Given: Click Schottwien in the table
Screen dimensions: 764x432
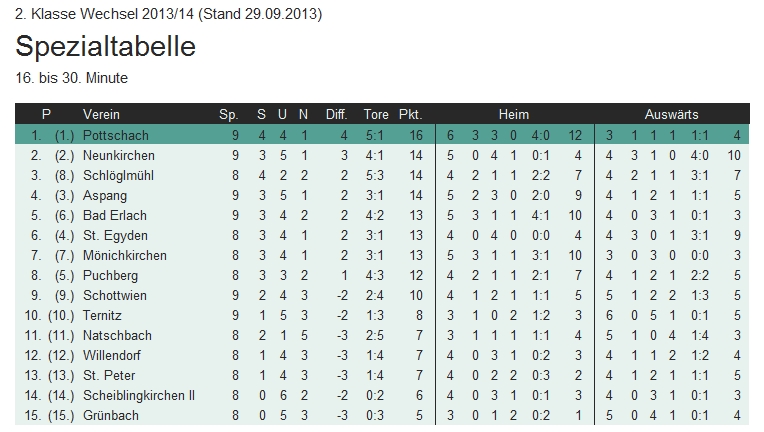Looking at the screenshot, I should coord(115,295).
